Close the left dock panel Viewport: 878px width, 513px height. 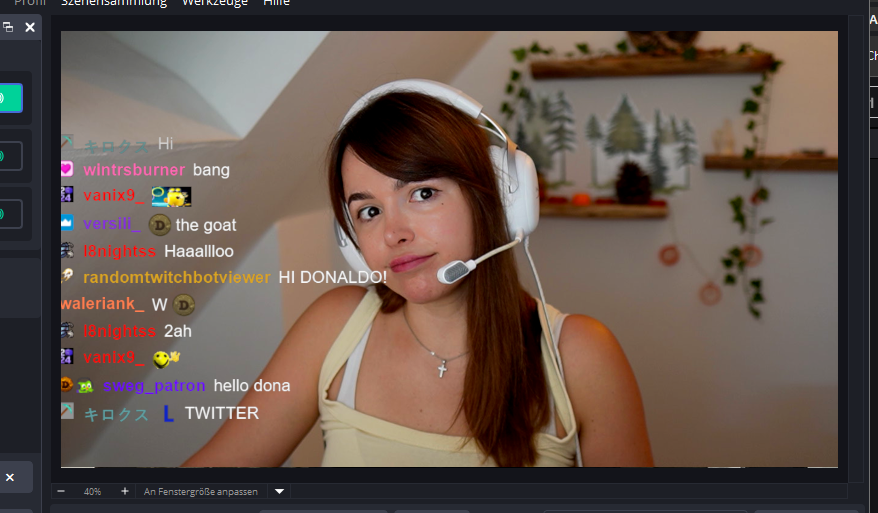tap(30, 27)
